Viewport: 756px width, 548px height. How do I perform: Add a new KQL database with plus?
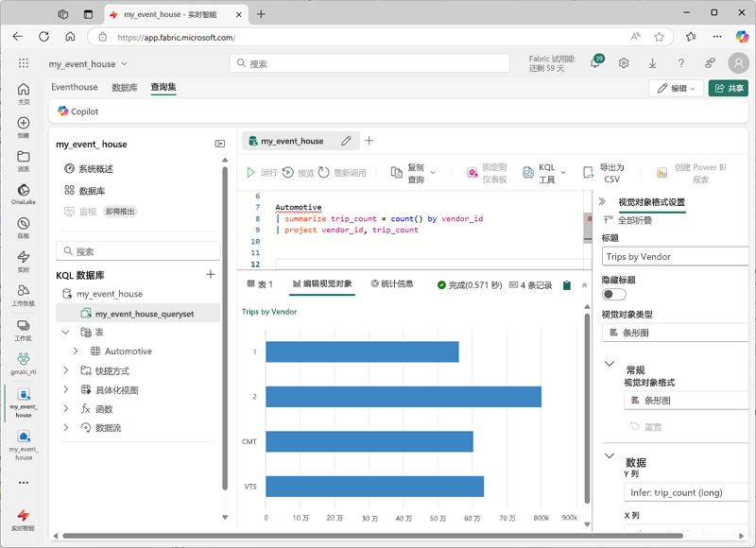(210, 274)
